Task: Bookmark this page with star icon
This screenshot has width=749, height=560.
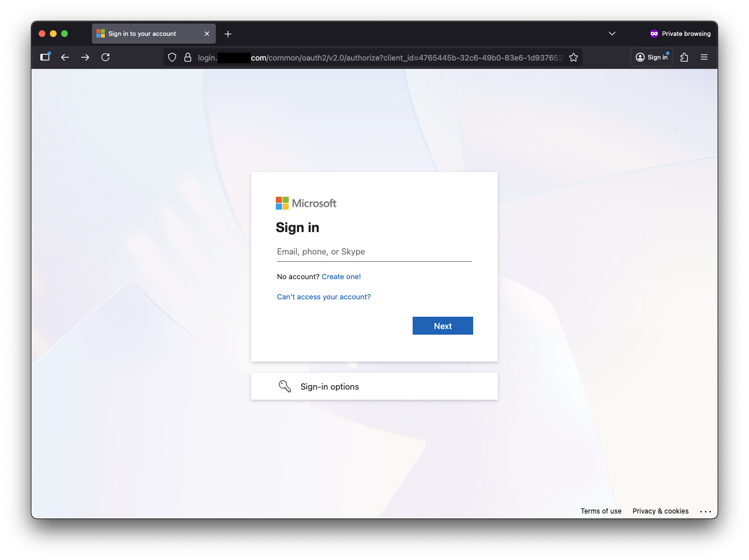Action: click(x=573, y=57)
